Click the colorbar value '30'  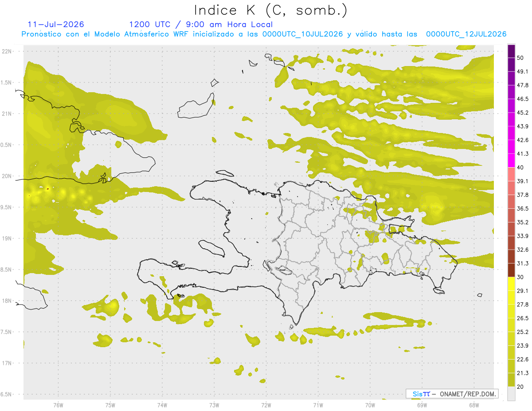point(521,277)
